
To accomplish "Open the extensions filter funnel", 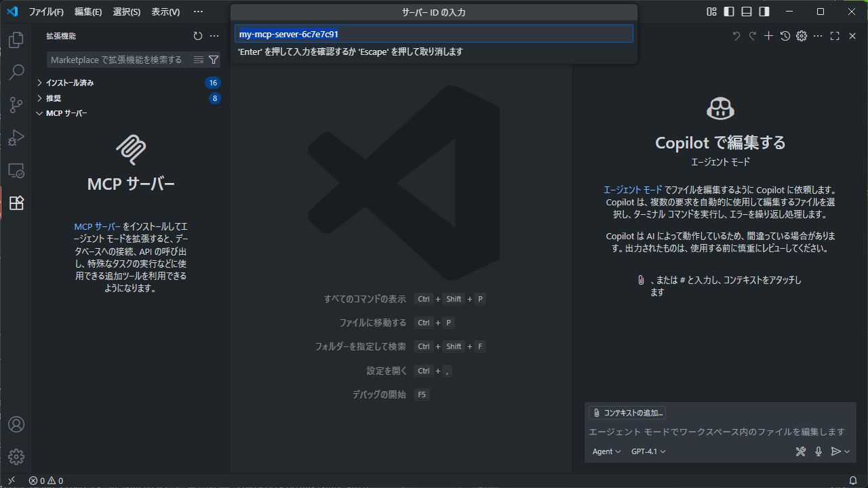I will tap(214, 60).
